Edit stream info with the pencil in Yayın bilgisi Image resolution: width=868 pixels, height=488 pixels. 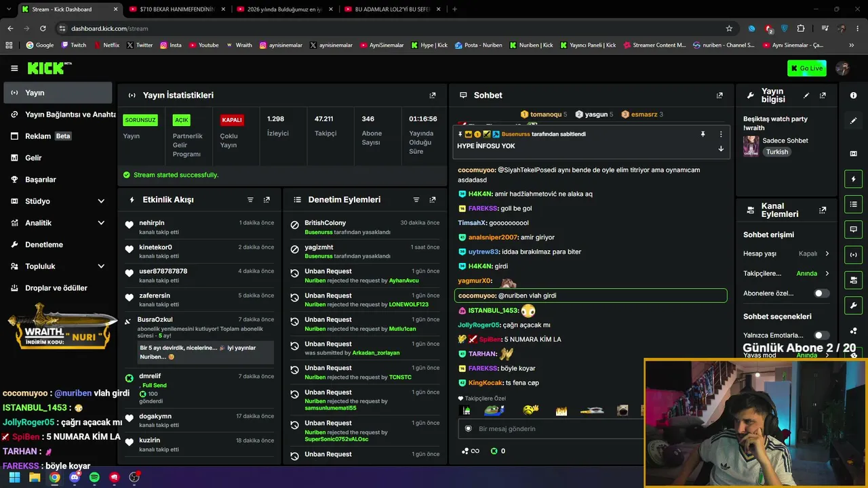[x=806, y=96]
